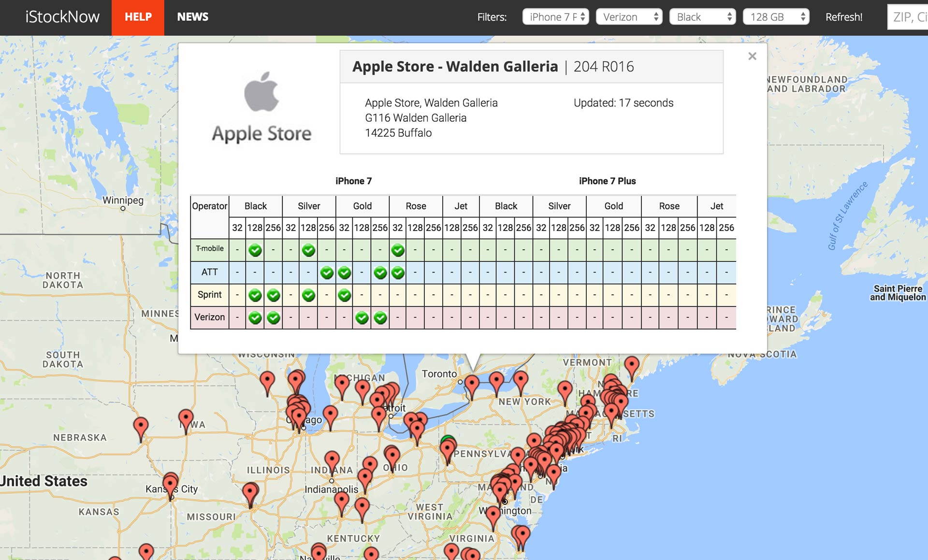The image size is (928, 560).
Task: Click iPhone 7 Plus Gold color header
Action: coord(613,206)
